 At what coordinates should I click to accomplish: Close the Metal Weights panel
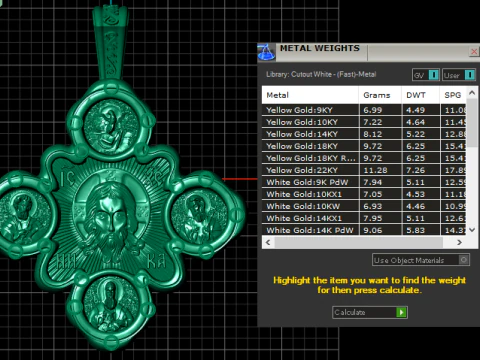point(474,51)
